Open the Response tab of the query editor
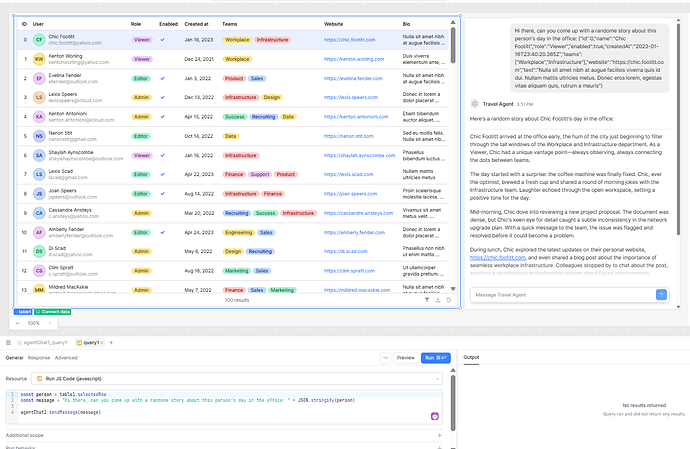 tap(39, 358)
